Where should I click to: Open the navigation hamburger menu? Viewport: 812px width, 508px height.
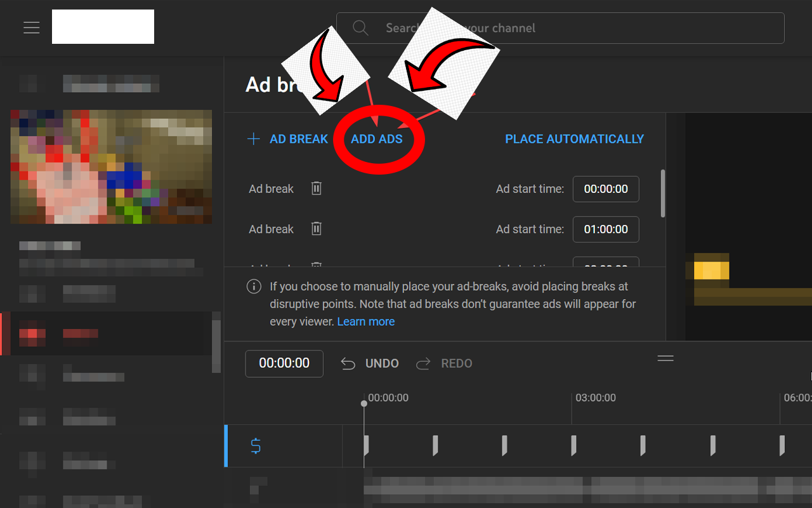point(31,27)
